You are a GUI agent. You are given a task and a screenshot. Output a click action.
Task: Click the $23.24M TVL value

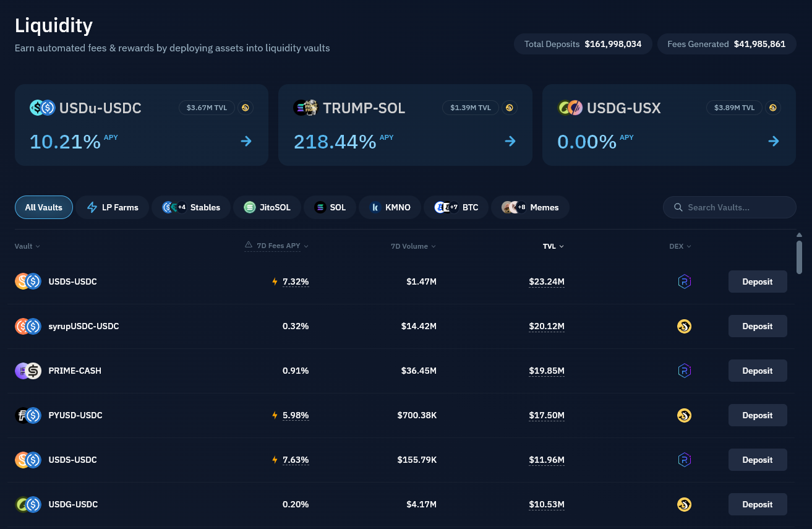pos(547,282)
